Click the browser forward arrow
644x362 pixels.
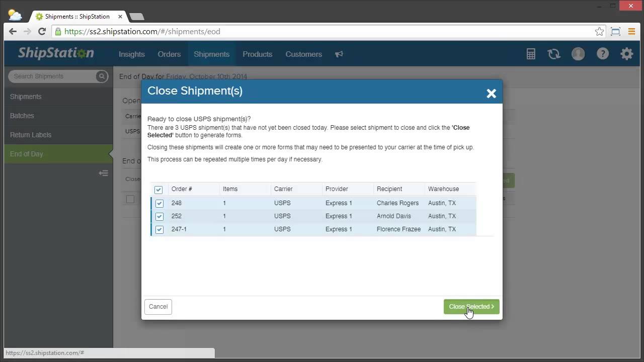[x=27, y=31]
